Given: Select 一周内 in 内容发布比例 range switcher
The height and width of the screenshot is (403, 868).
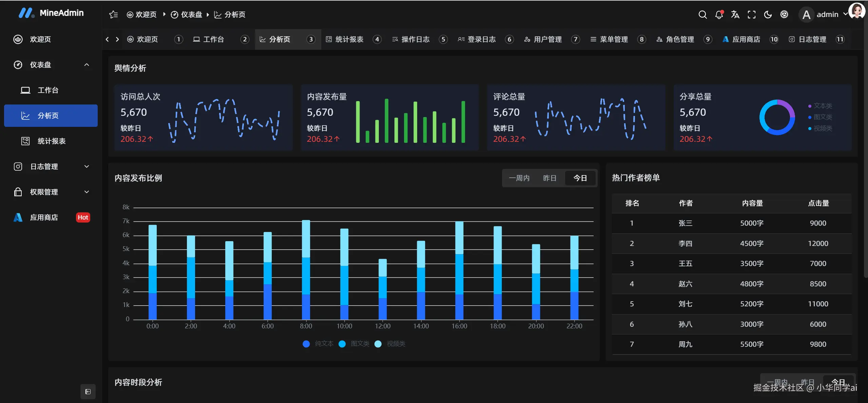Looking at the screenshot, I should coord(519,178).
